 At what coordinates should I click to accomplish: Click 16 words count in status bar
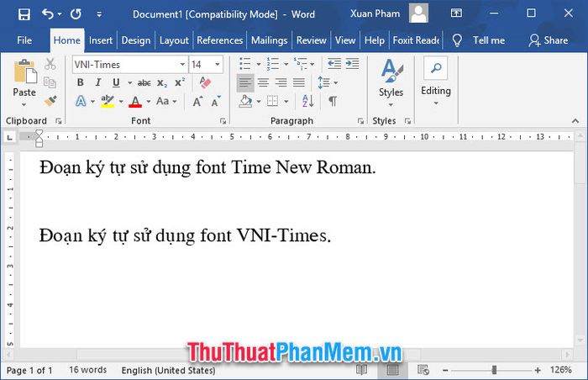[x=87, y=370]
